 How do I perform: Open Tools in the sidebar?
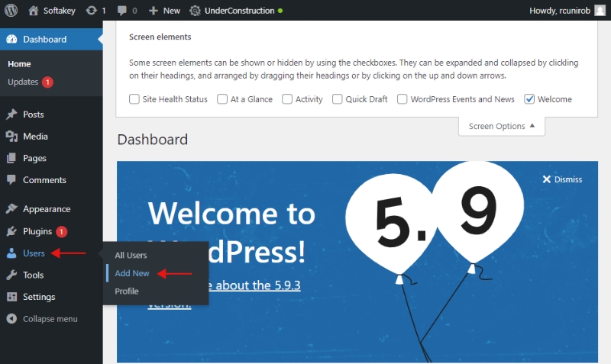pyautogui.click(x=33, y=275)
